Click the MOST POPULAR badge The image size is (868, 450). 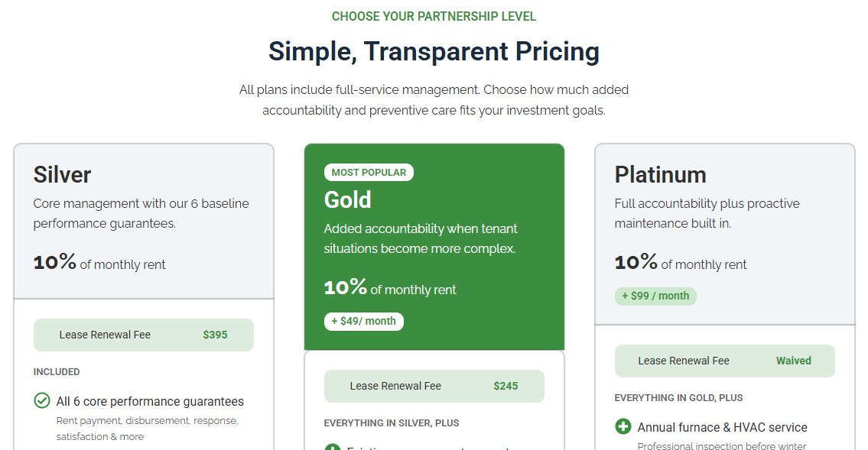(x=369, y=173)
